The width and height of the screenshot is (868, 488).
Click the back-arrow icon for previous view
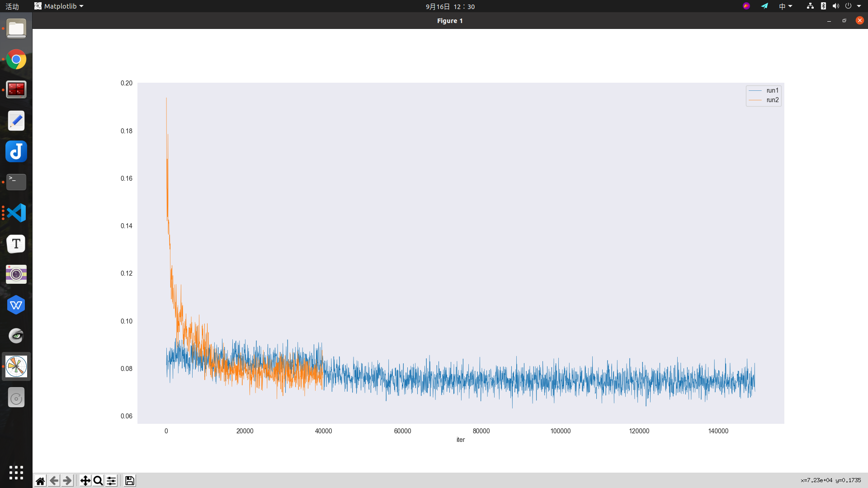point(53,480)
